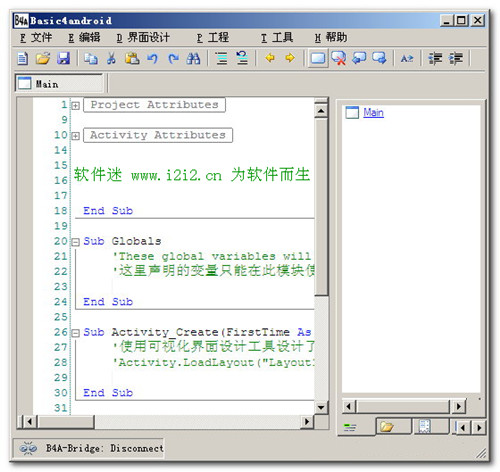The image size is (500, 472).
Task: Collapse the Sub Activity_Create block
Action: coord(76,333)
